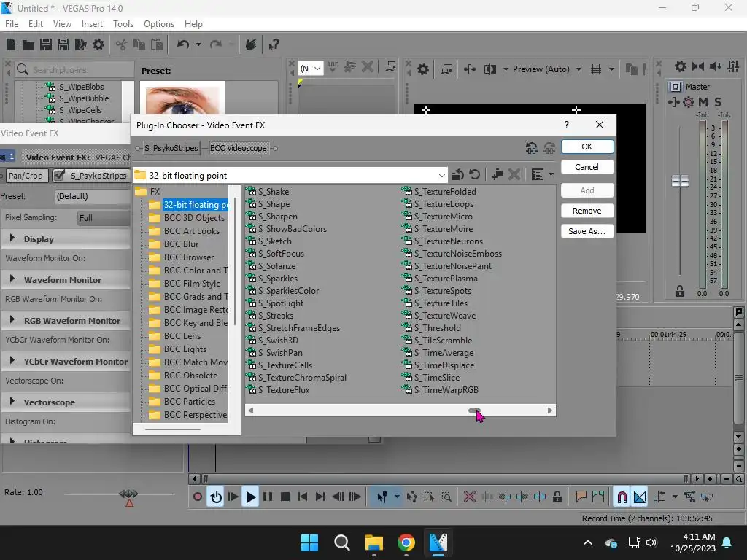
Task: Open project Properties gear icon in main toolbar
Action: [x=98, y=44]
